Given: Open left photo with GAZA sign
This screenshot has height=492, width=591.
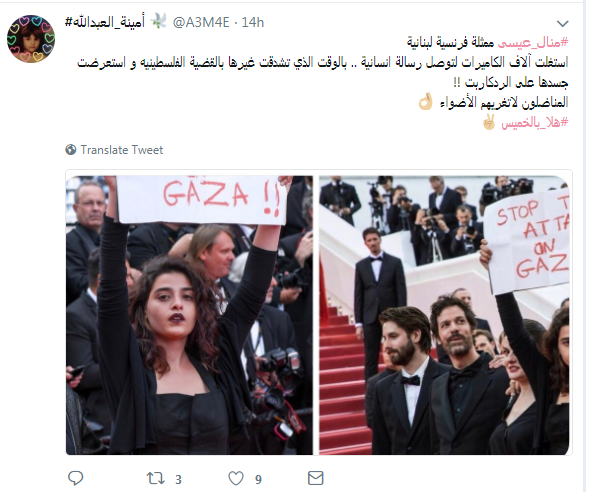Looking at the screenshot, I should (x=189, y=315).
